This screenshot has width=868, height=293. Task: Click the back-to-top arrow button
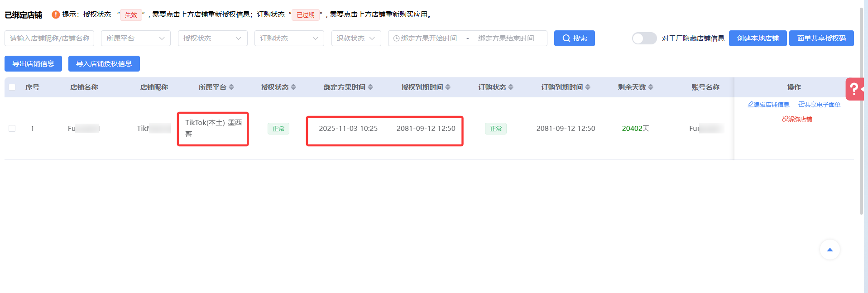pyautogui.click(x=830, y=250)
